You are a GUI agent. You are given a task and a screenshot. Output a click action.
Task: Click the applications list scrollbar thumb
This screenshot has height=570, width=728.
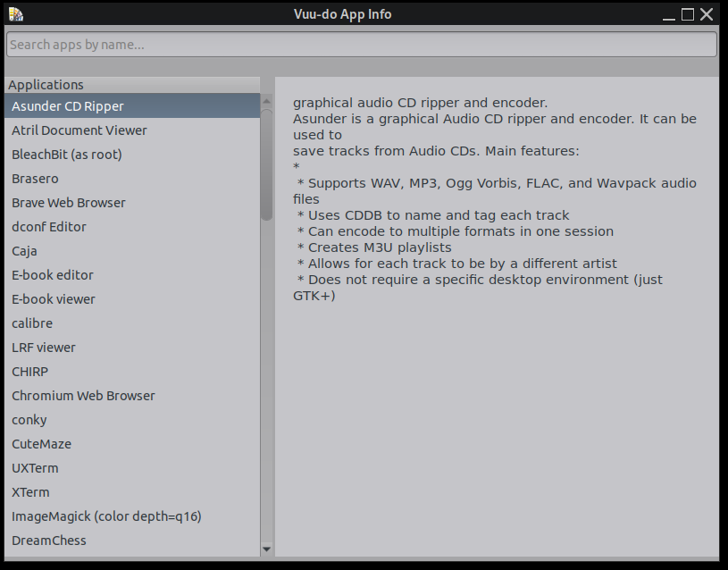[x=266, y=164]
